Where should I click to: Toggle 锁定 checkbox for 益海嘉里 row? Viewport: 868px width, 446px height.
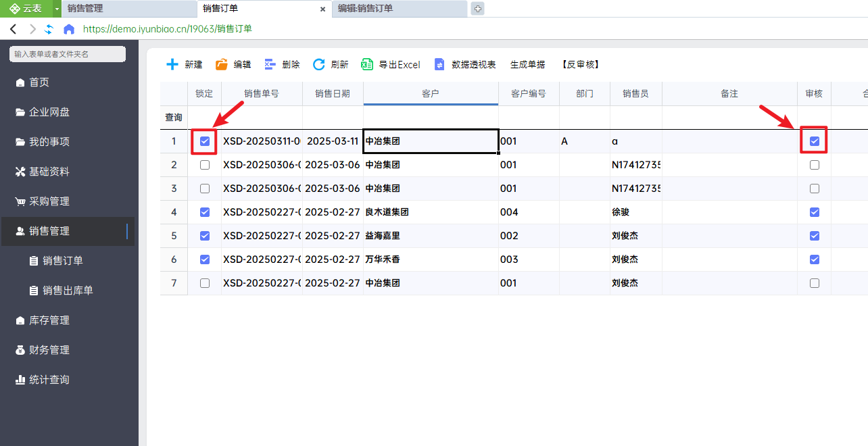click(205, 236)
